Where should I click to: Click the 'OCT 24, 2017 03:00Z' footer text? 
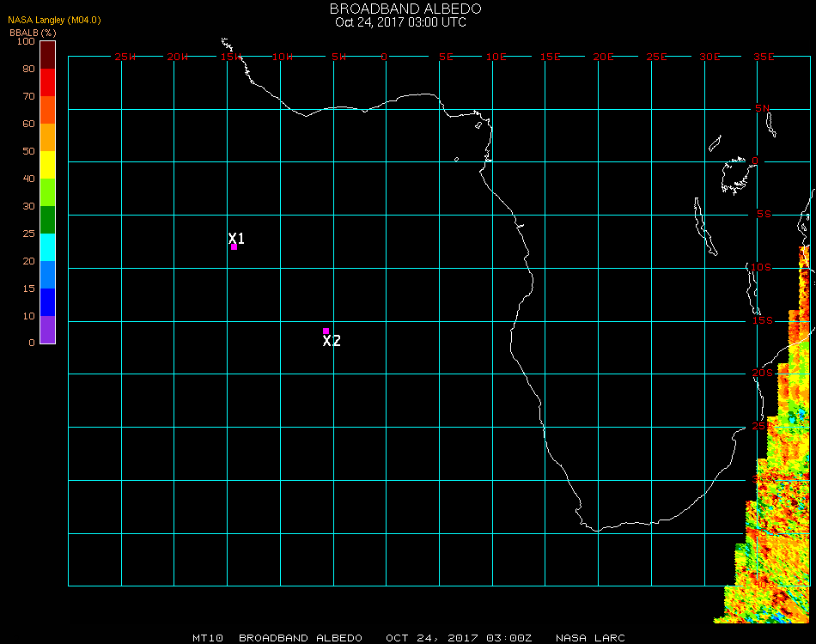459,638
